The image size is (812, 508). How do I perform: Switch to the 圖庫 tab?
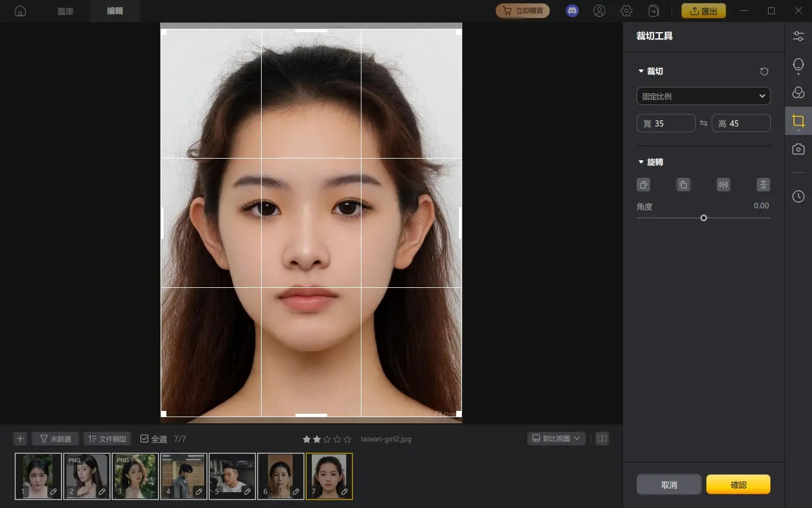[x=64, y=10]
